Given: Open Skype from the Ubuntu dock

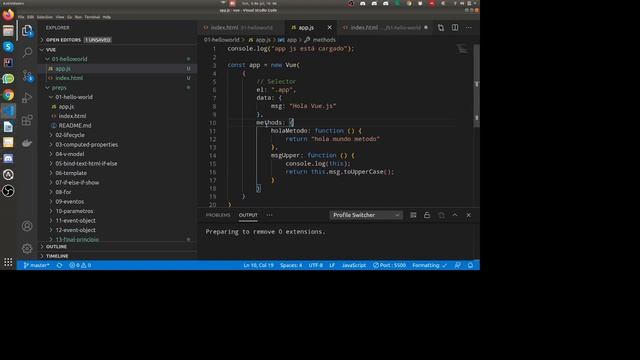Looking at the screenshot, I should (x=8, y=47).
